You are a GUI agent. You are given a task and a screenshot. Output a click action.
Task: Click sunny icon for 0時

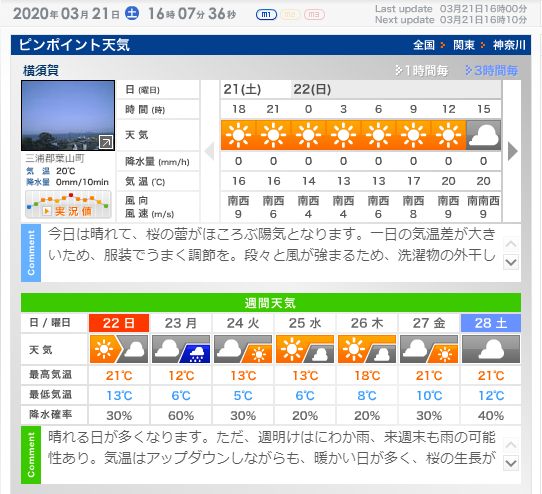click(308, 135)
